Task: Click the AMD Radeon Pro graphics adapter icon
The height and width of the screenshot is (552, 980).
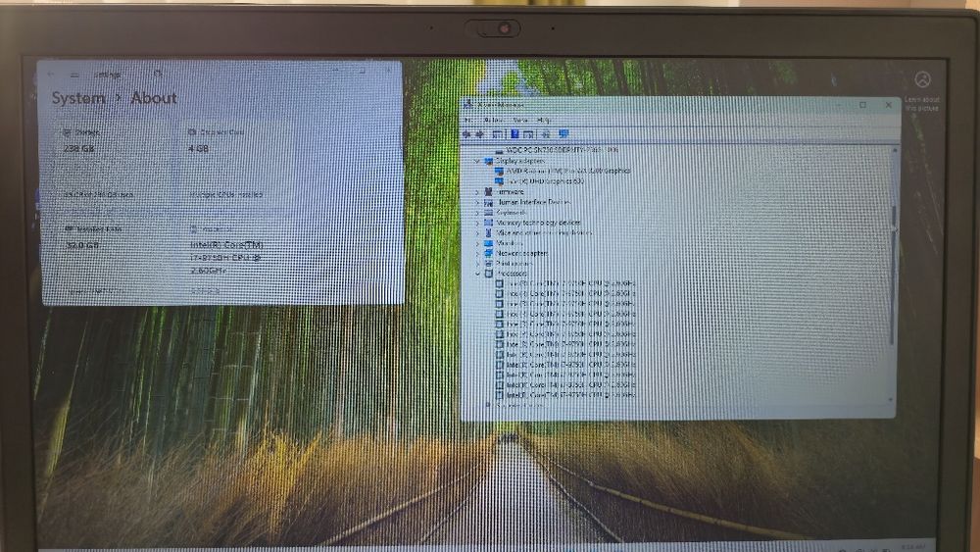Action: pyautogui.click(x=500, y=171)
